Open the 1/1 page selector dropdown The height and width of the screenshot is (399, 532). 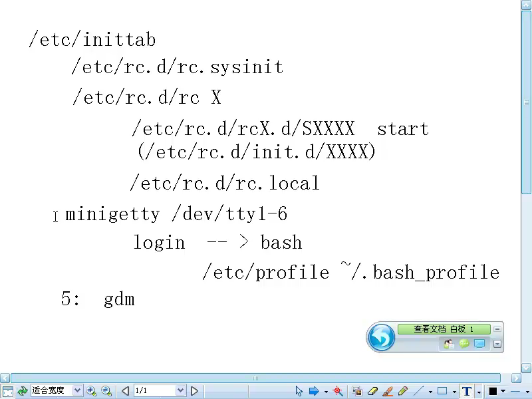pos(180,390)
